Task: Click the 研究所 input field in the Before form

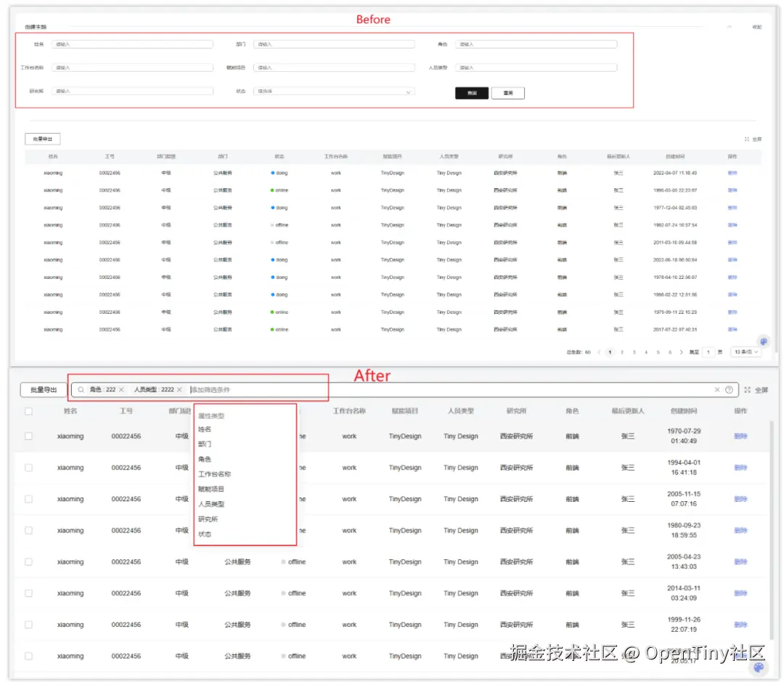Action: [133, 91]
